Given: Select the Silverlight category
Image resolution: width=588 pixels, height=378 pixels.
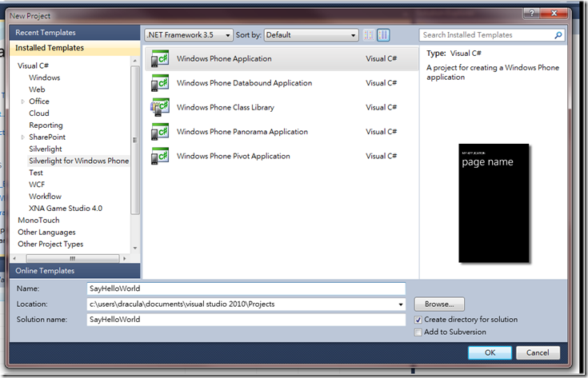Looking at the screenshot, I should pyautogui.click(x=46, y=149).
